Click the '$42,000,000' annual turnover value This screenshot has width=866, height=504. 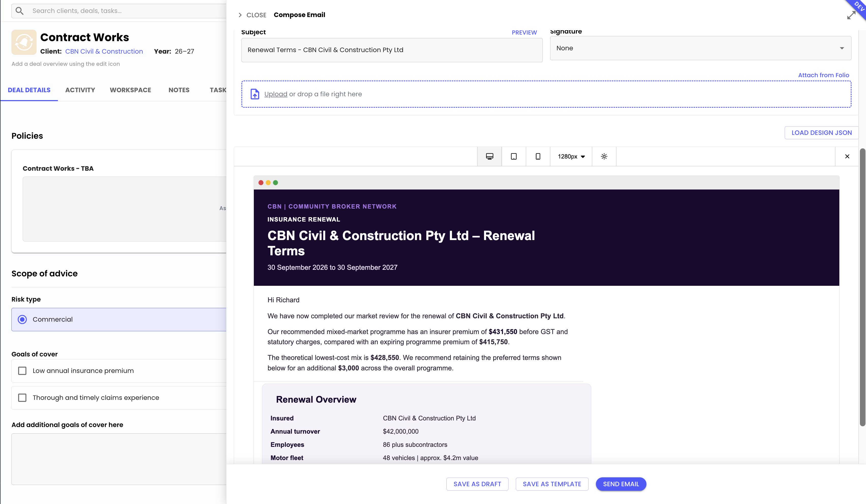[x=401, y=432]
